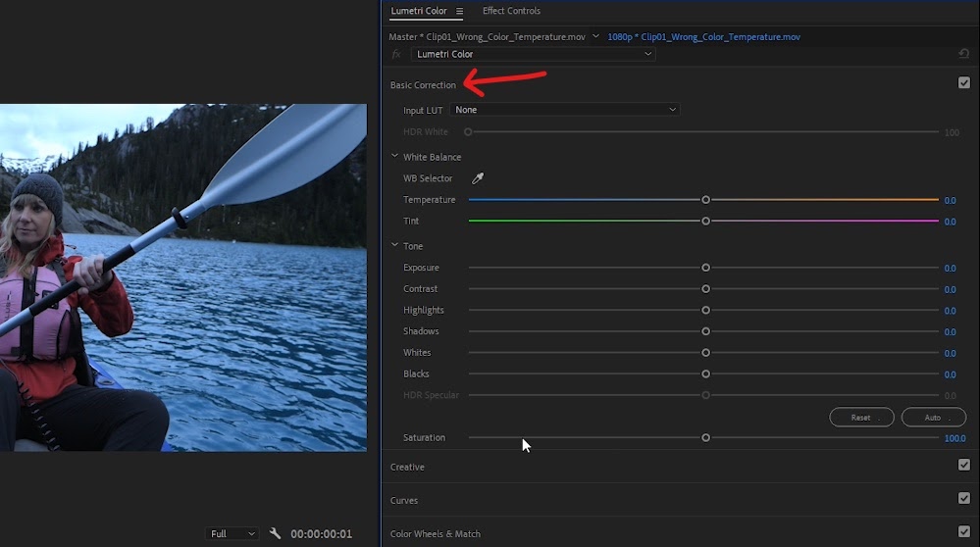The height and width of the screenshot is (547, 980).
Task: Click the reset effect arrow icon
Action: pos(963,54)
